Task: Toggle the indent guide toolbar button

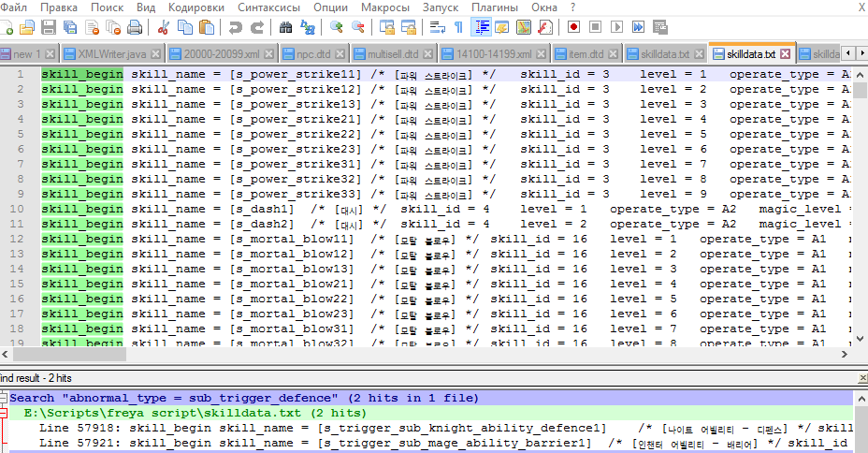Action: click(481, 28)
